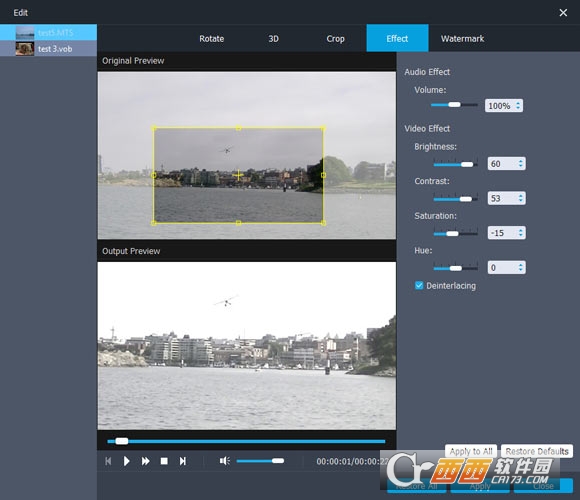Viewport: 580px width, 500px height.
Task: Toggle the Deinterlacing checkbox
Action: point(419,286)
